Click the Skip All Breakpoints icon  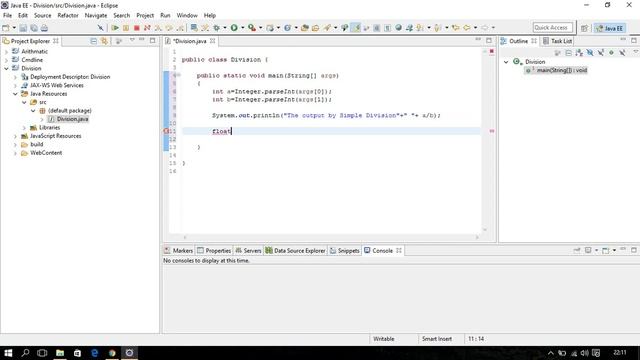coord(100,28)
